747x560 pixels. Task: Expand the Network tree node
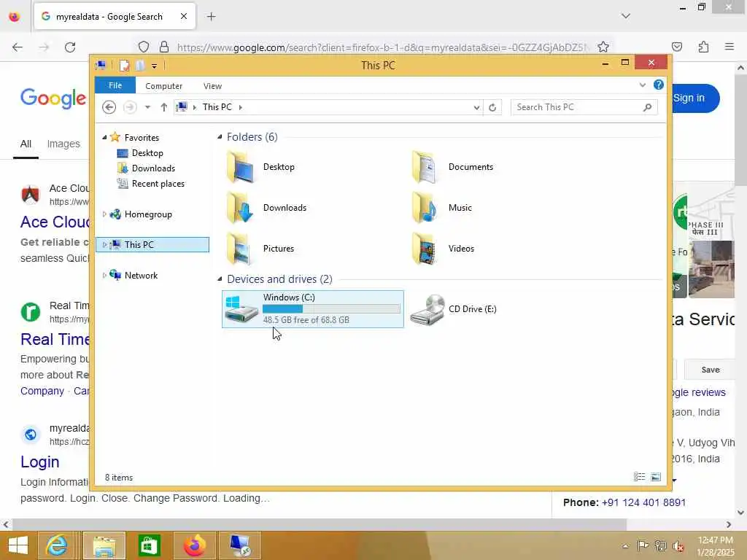(x=104, y=275)
